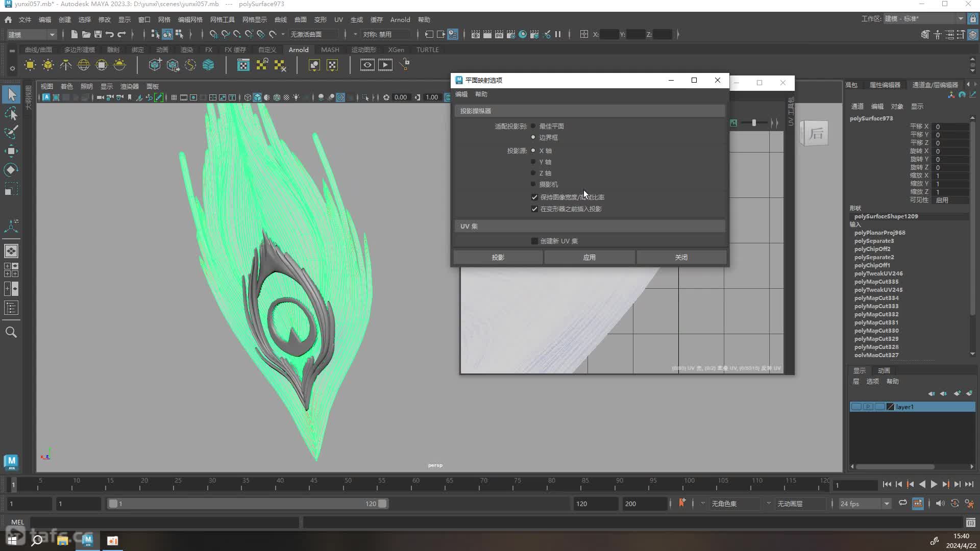
Task: Click the timeline at frame 60
Action: click(415, 484)
